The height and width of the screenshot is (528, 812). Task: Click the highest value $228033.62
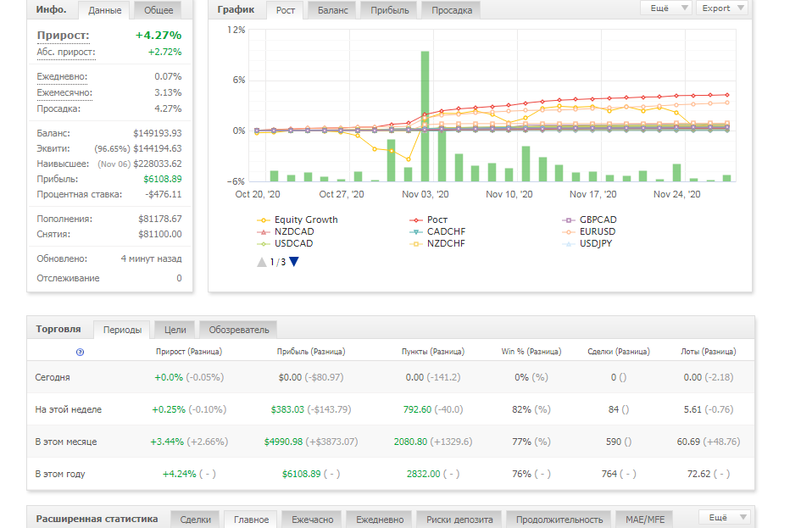pos(158,164)
